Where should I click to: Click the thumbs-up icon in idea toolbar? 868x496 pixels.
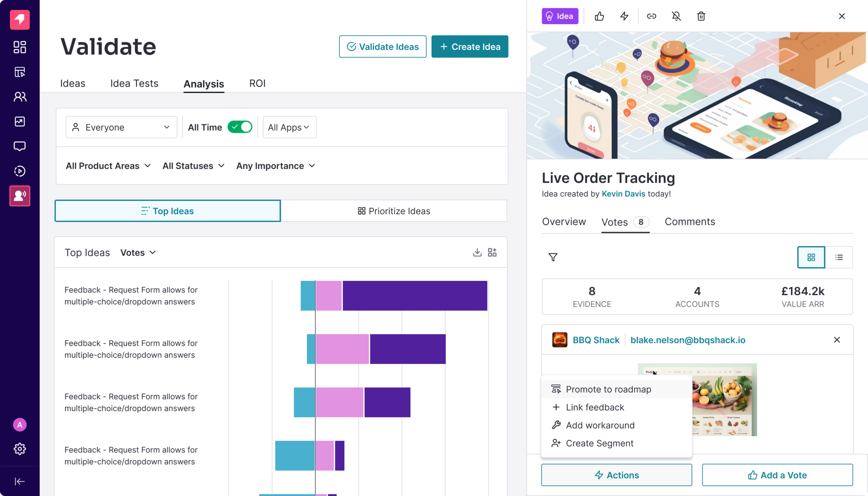(599, 16)
